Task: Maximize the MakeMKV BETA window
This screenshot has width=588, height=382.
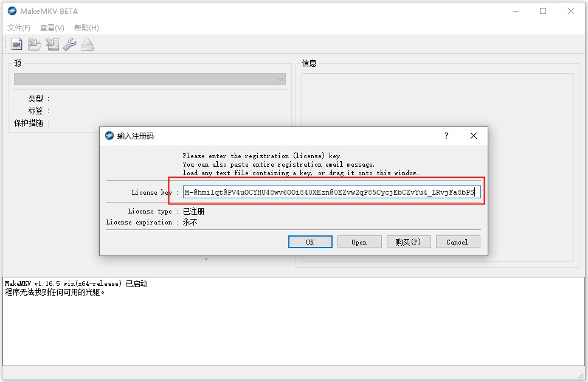Action: pos(542,12)
